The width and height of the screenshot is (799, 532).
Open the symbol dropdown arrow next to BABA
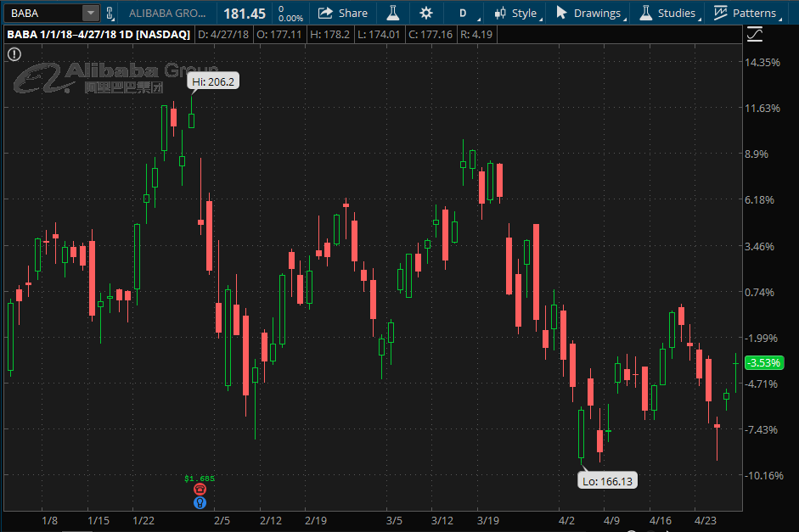[x=91, y=14]
